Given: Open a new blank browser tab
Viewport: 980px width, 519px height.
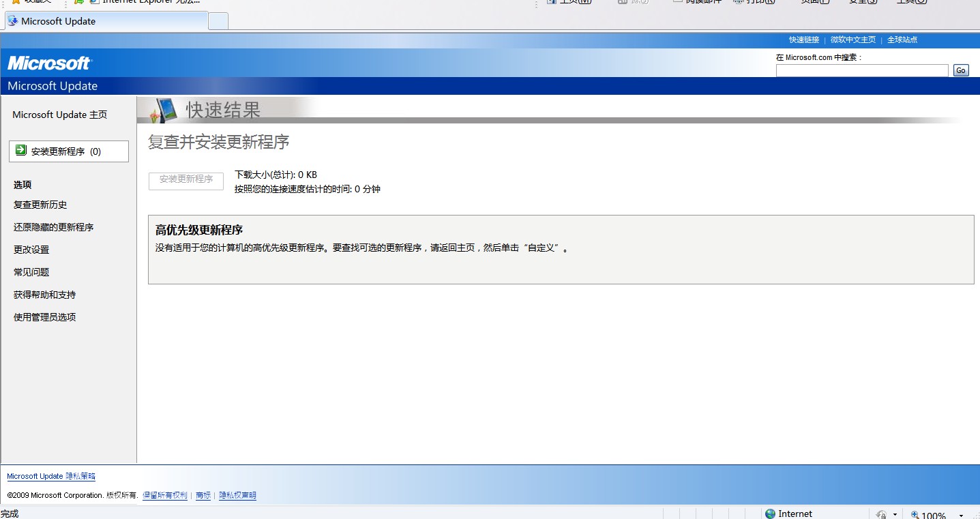Looking at the screenshot, I should pyautogui.click(x=218, y=22).
